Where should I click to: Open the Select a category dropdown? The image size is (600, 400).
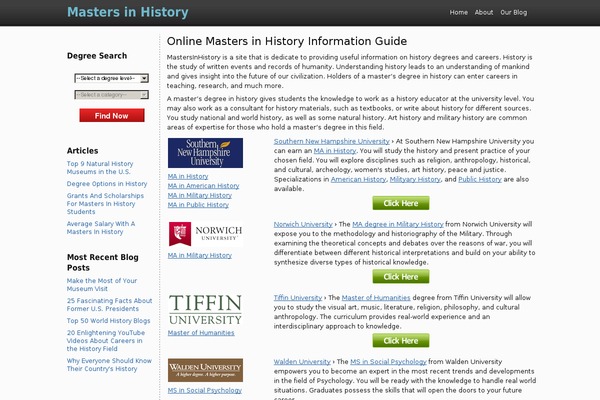click(111, 95)
